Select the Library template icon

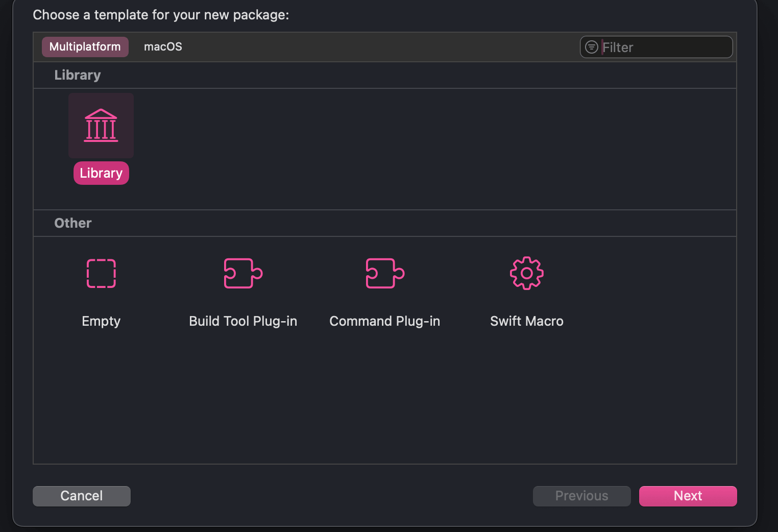point(101,126)
